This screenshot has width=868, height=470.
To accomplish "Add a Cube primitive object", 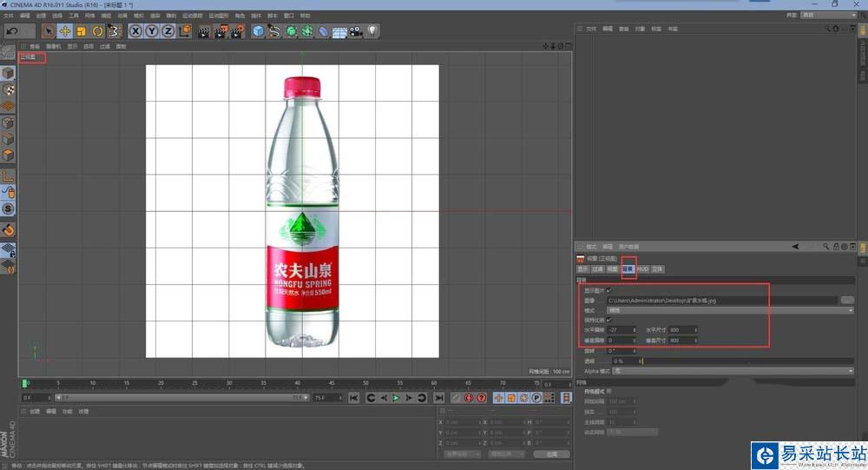I will [x=258, y=31].
